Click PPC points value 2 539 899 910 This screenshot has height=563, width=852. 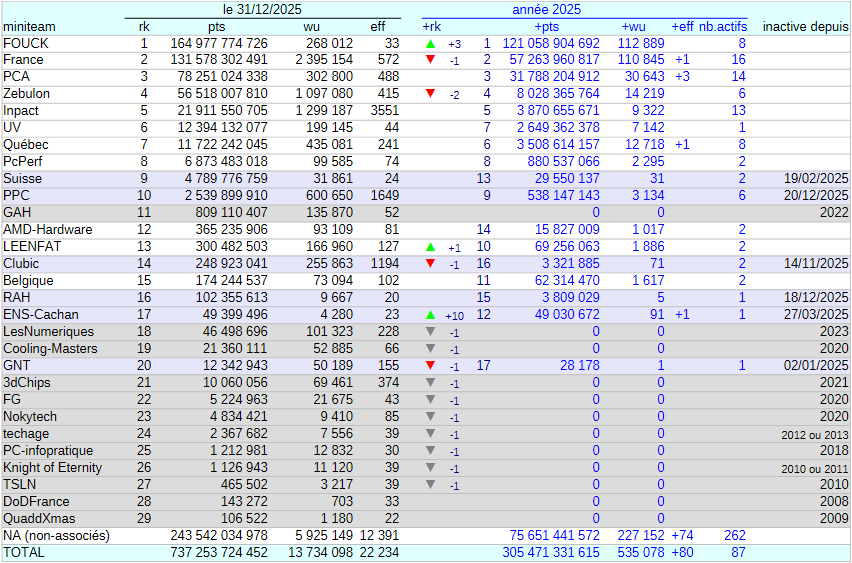point(226,196)
